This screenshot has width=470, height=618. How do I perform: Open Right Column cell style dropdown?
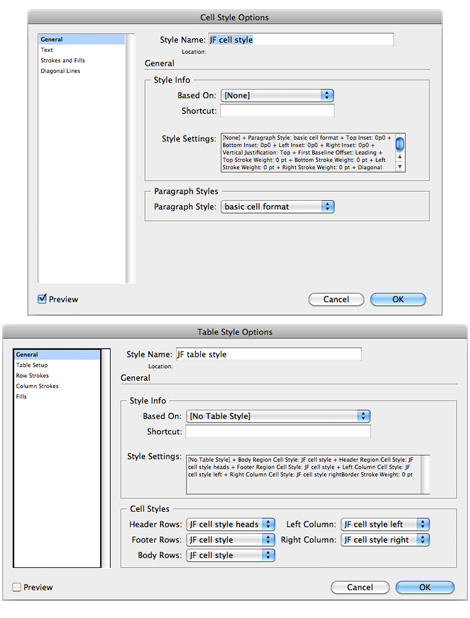[385, 540]
